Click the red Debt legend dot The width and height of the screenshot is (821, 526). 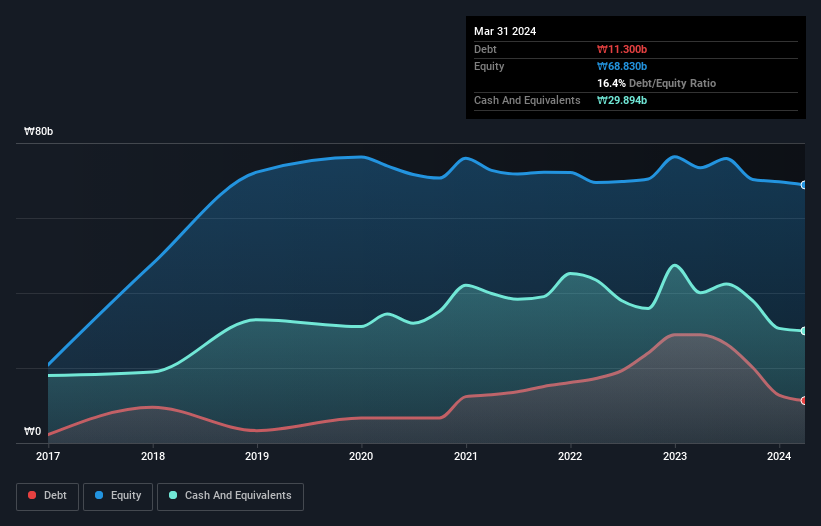click(x=32, y=495)
